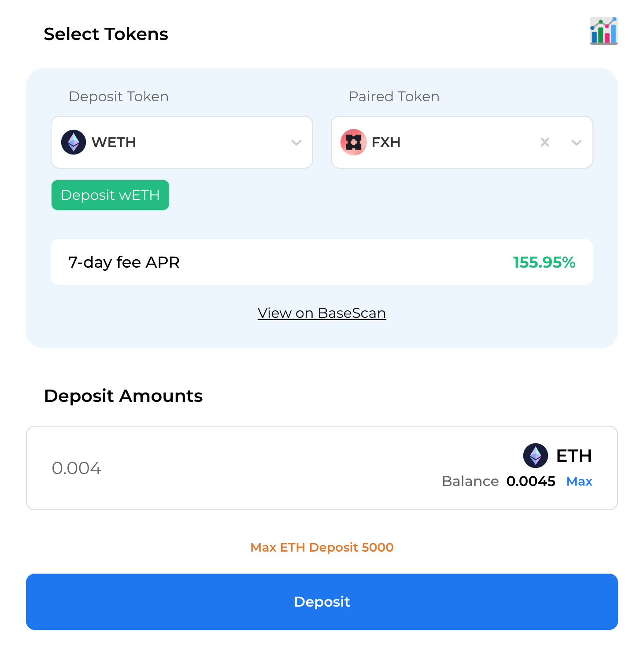This screenshot has height=648, width=644.
Task: Open the View on BaseScan link
Action: [x=322, y=313]
